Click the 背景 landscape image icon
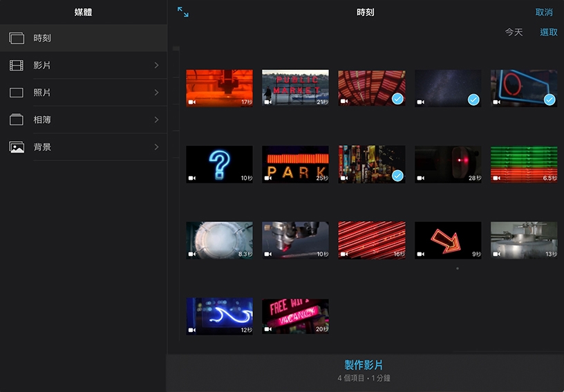 [17, 147]
